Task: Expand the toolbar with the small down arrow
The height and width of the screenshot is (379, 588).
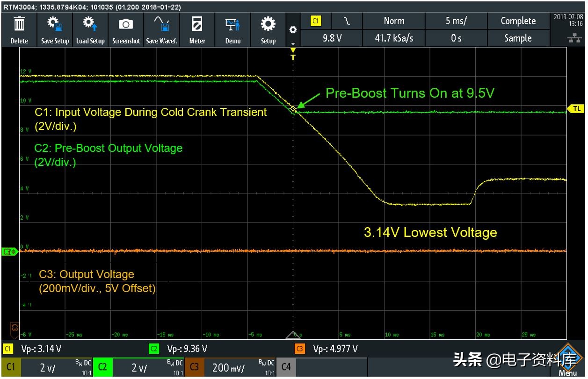Action: [293, 43]
